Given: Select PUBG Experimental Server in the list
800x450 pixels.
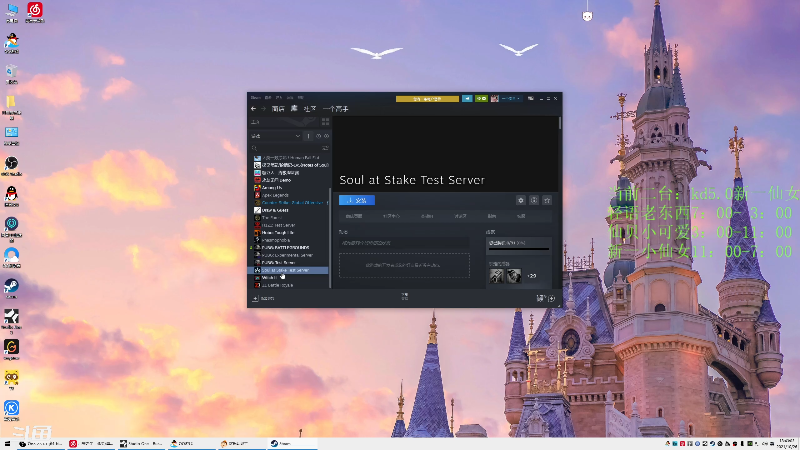Looking at the screenshot, I should tap(287, 255).
